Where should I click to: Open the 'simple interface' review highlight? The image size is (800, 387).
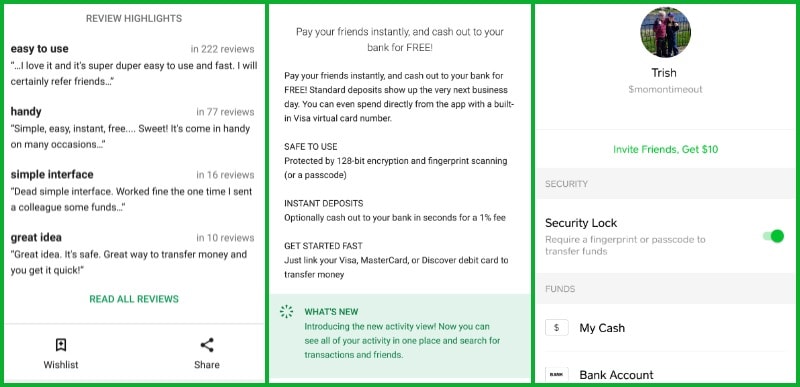[x=133, y=191]
